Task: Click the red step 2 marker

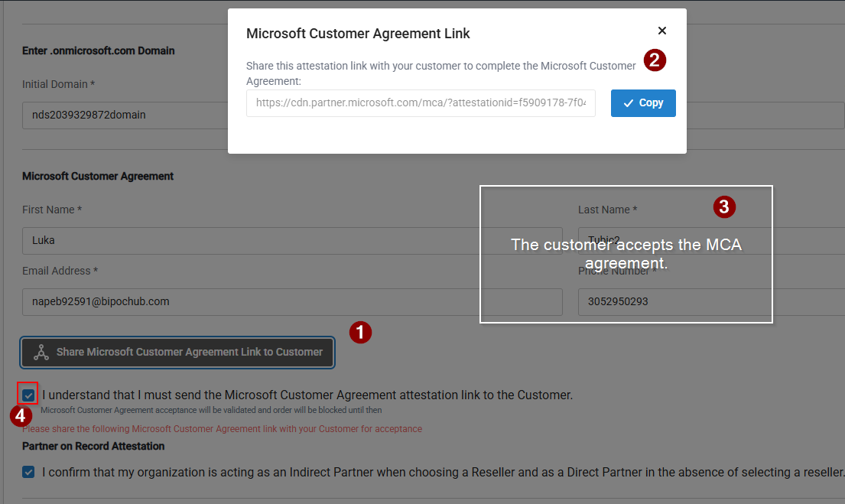Action: tap(655, 60)
